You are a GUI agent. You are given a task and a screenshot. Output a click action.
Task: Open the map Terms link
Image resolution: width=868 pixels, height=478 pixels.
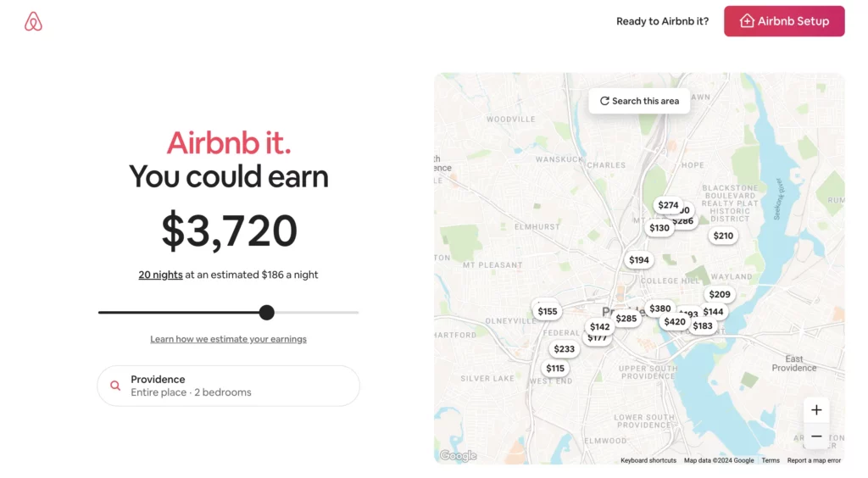tap(771, 460)
